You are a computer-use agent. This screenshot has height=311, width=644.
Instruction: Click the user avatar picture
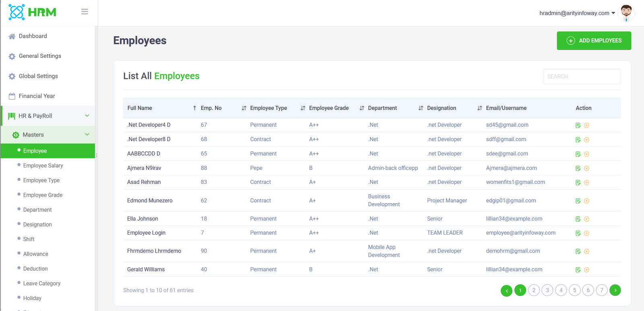pyautogui.click(x=626, y=13)
